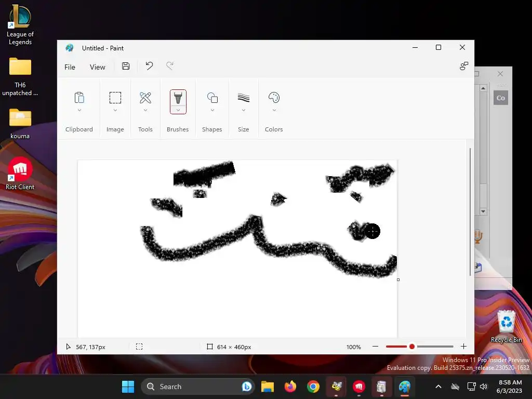Viewport: 532px width, 399px height.
Task: Open the Windows Start button
Action: click(x=128, y=387)
